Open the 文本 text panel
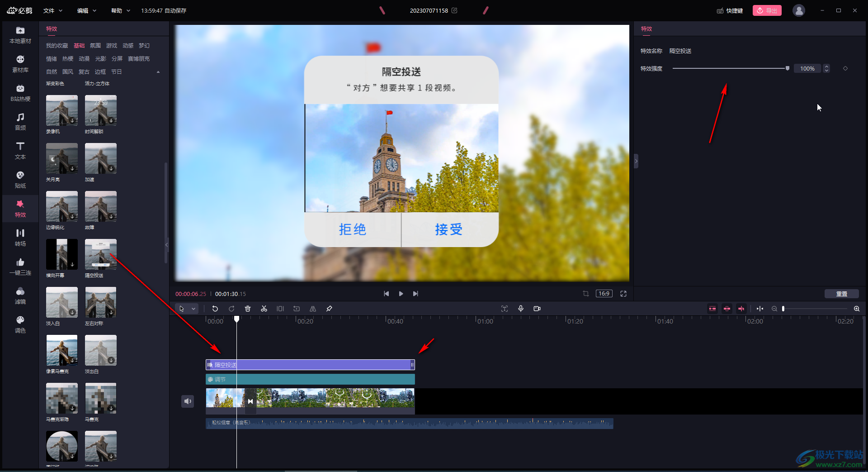The image size is (868, 472). [20, 151]
